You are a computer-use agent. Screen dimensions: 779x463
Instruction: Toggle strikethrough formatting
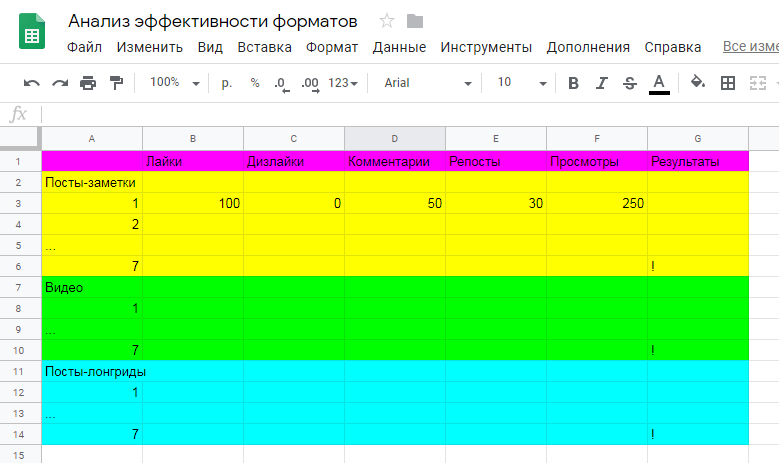point(629,83)
